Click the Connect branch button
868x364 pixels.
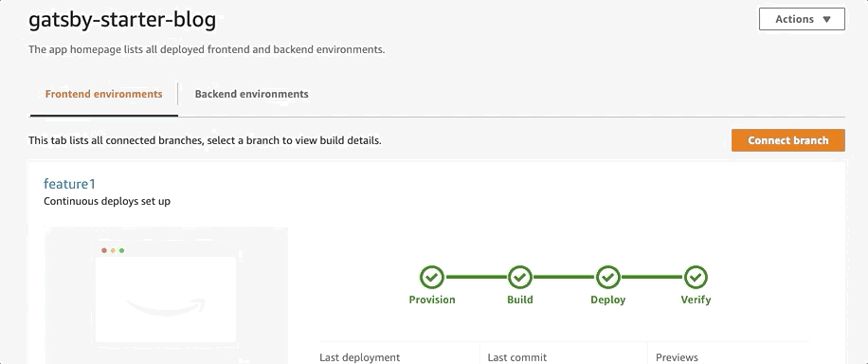(788, 140)
